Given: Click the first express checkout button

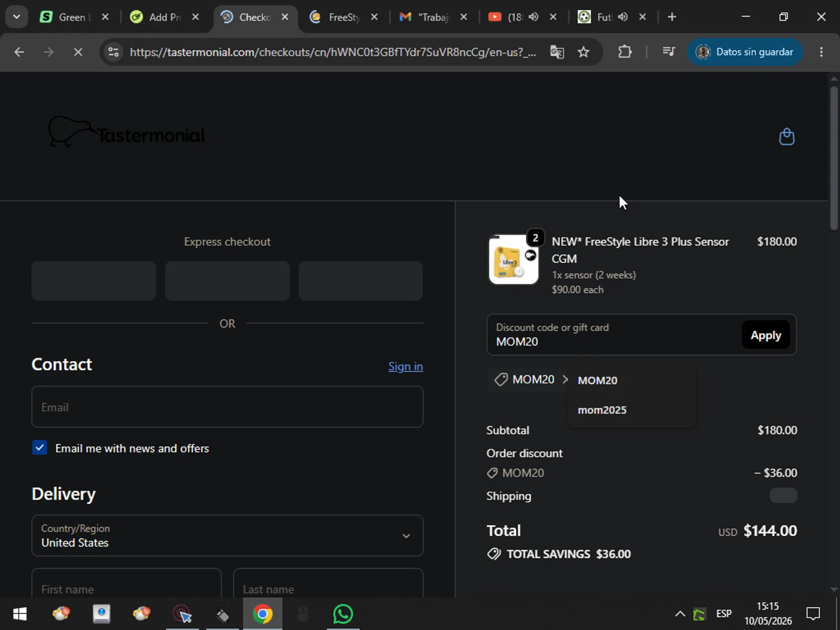Looking at the screenshot, I should (x=94, y=281).
